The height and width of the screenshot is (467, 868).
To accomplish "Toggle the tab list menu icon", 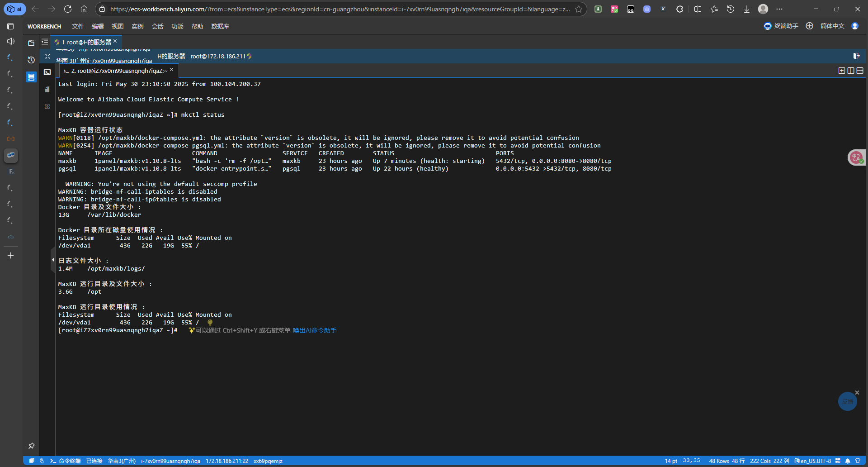I will (45, 42).
